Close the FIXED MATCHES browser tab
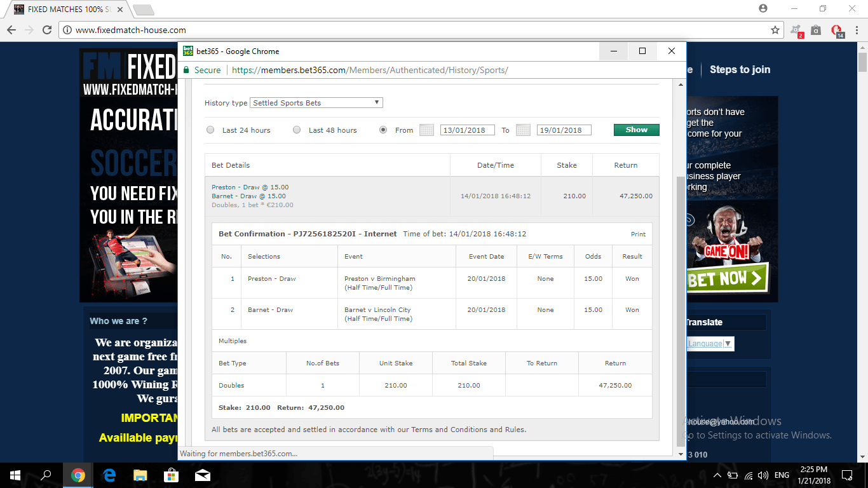The height and width of the screenshot is (488, 868). (120, 10)
